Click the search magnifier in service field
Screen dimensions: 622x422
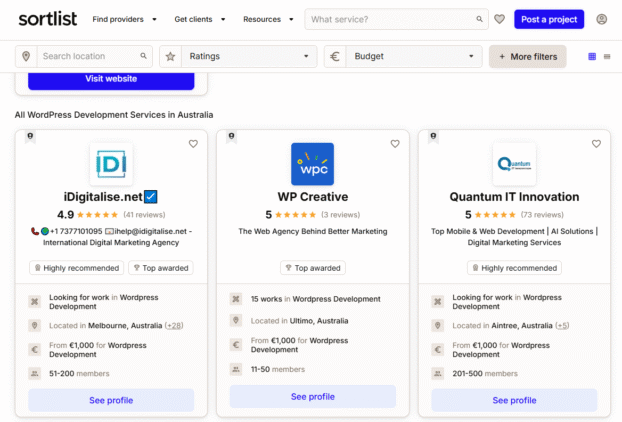click(479, 19)
